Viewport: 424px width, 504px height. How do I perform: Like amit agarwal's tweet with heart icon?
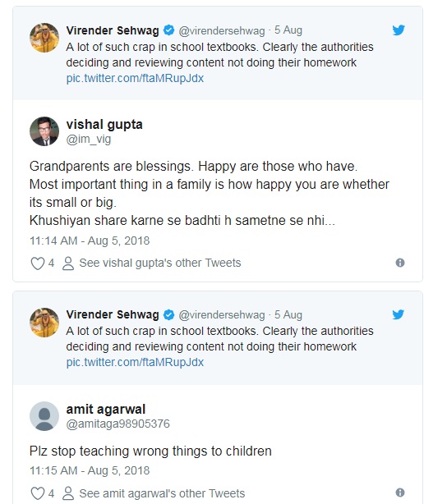(x=37, y=493)
